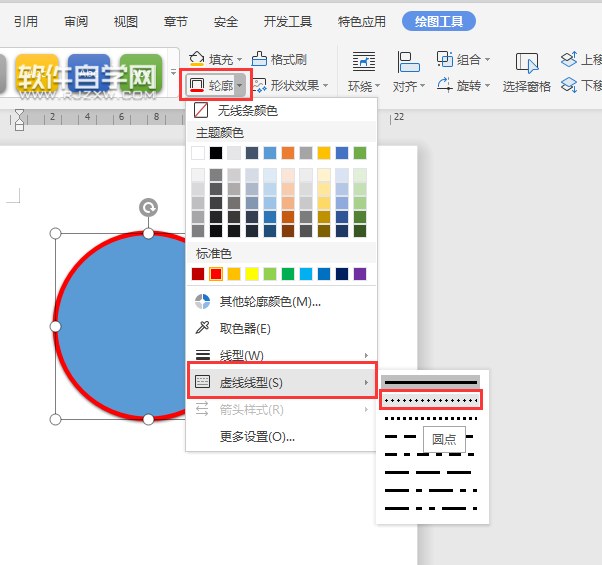Select the dash-dot line style
Viewport: 602px width, 565px height.
click(x=430, y=454)
